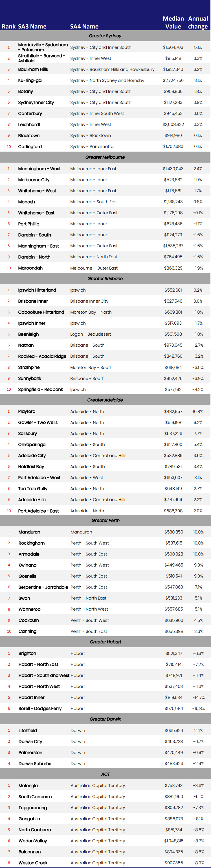Click Playford's 10.8% annual change

click(198, 412)
